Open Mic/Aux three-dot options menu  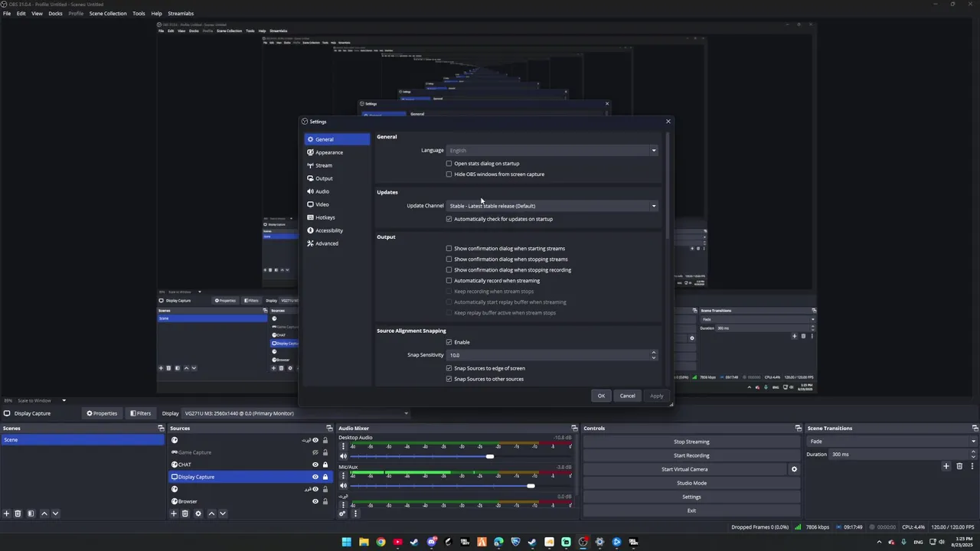click(343, 475)
